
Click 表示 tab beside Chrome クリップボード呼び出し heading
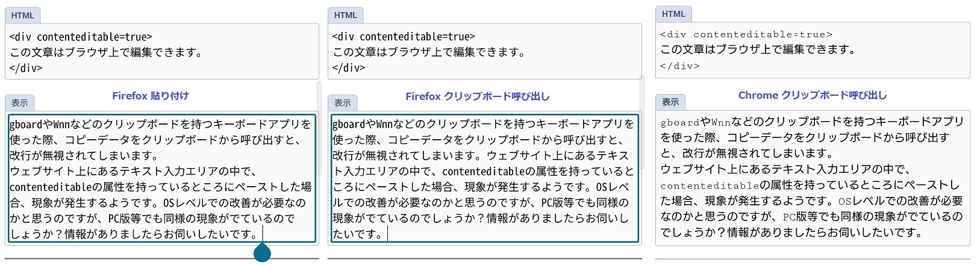(x=670, y=102)
